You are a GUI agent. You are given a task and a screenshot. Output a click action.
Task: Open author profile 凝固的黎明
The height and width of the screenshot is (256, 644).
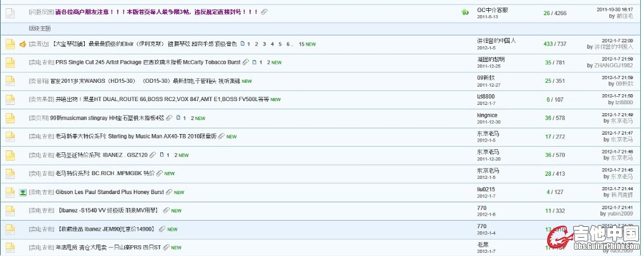point(491,59)
